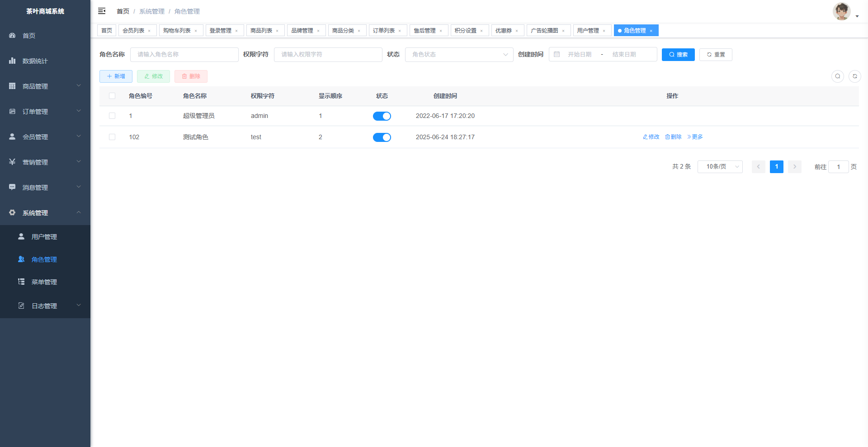Check the select-all checkbox in table header
The width and height of the screenshot is (868, 447).
[x=112, y=96]
